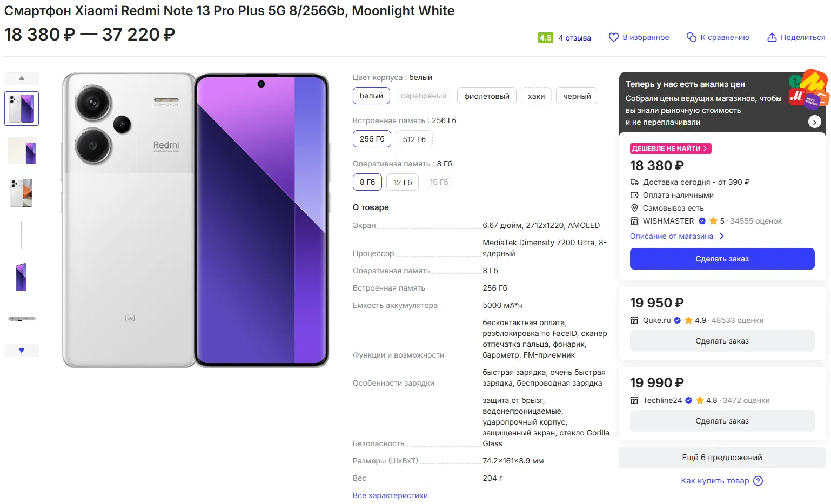The height and width of the screenshot is (504, 831).
Task: Click the white arrow on price analysis banner
Action: [814, 122]
